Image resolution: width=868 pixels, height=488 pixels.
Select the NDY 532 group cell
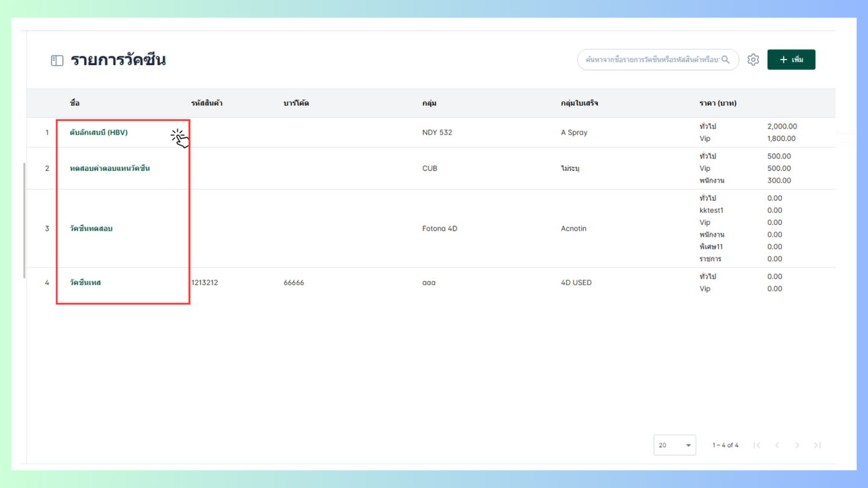(x=437, y=133)
